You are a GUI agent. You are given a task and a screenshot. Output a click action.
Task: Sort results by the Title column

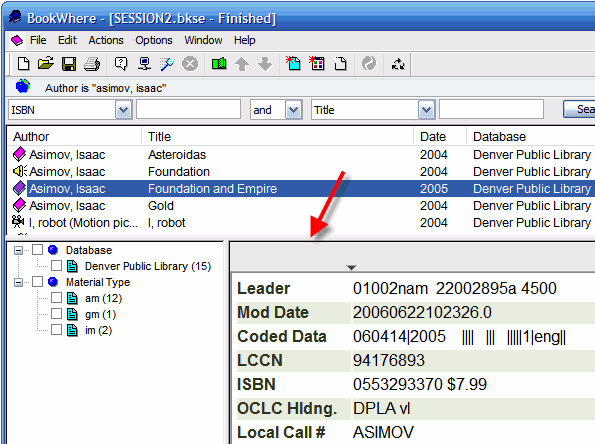(x=277, y=137)
